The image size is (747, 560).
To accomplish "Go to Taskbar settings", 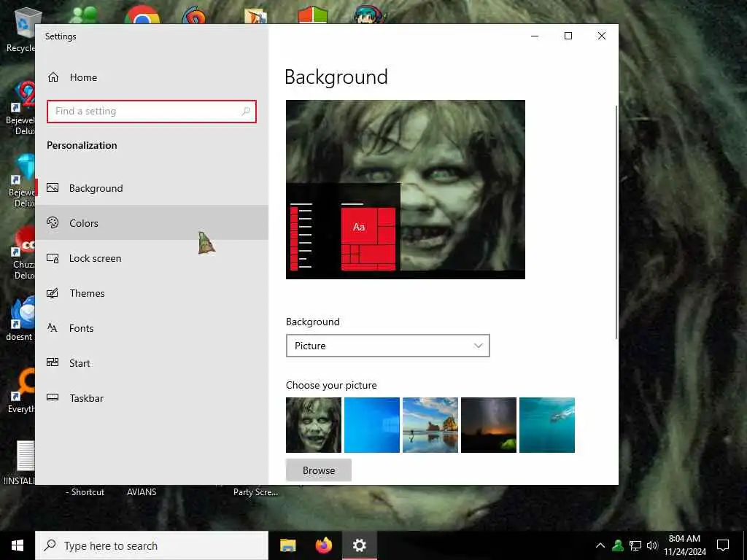I will 152,398.
